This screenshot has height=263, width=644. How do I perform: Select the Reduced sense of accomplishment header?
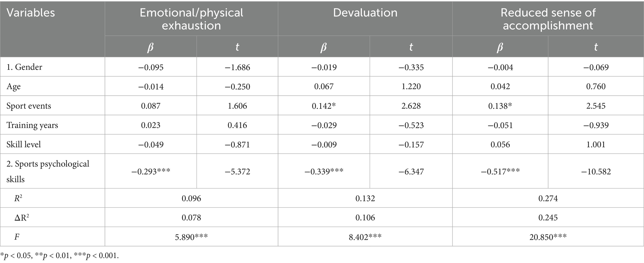(548, 19)
